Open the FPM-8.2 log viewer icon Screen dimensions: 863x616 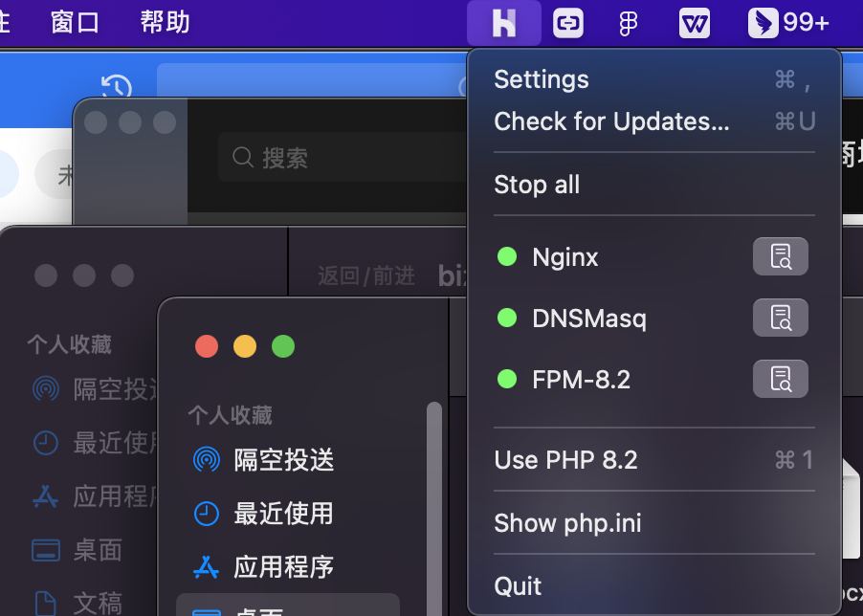(x=781, y=379)
